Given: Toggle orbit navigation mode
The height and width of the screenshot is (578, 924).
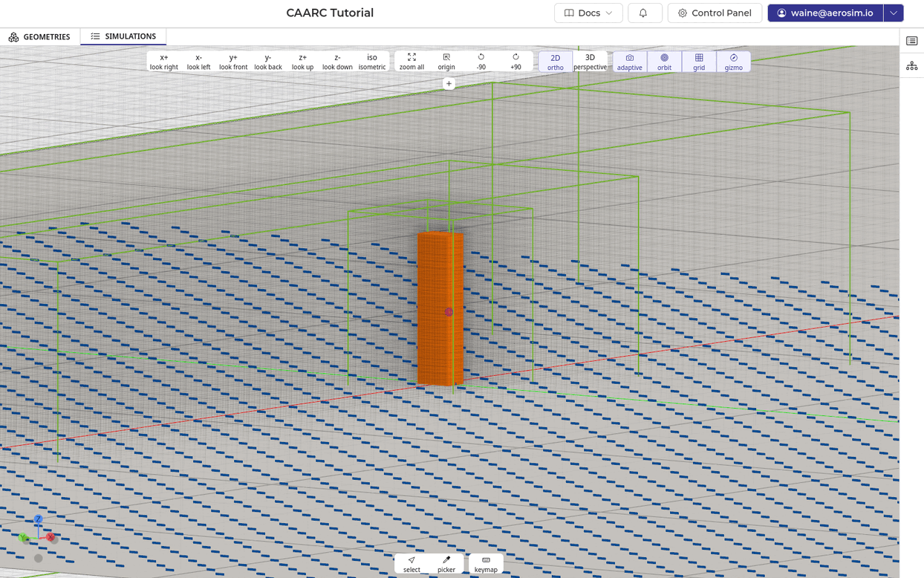Looking at the screenshot, I should 664,62.
